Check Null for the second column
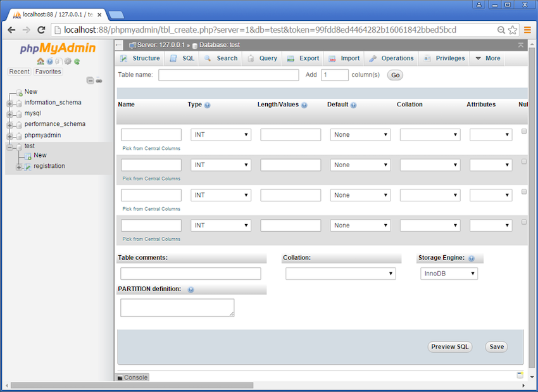 point(523,162)
